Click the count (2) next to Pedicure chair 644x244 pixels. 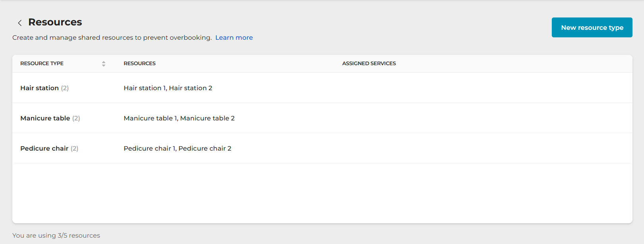click(x=74, y=148)
